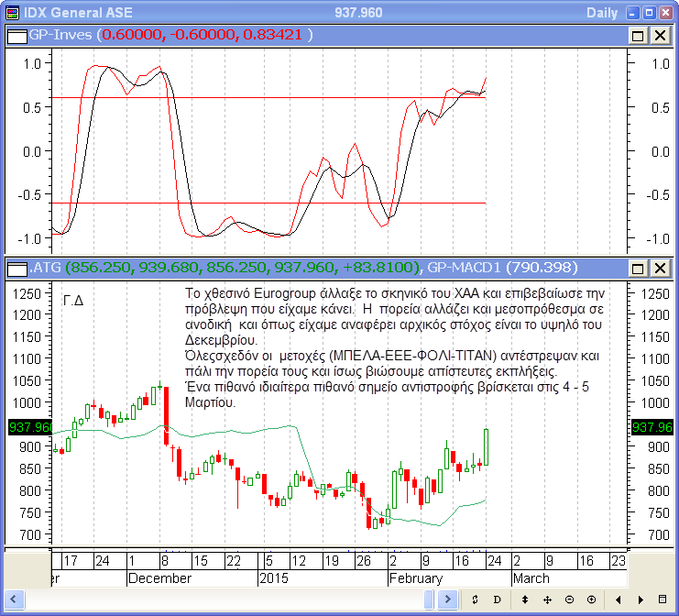Screen dimensions: 679x616
Task: Click the scrollbar left arrow button
Action: tap(14, 599)
